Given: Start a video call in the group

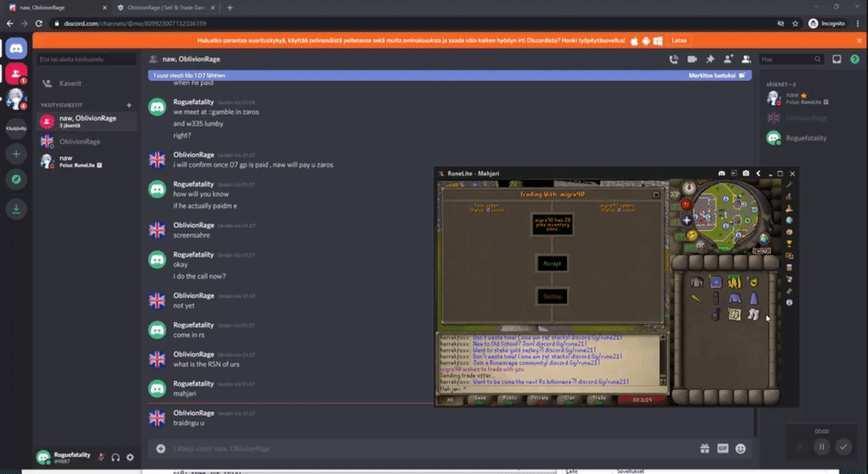Looking at the screenshot, I should point(692,59).
